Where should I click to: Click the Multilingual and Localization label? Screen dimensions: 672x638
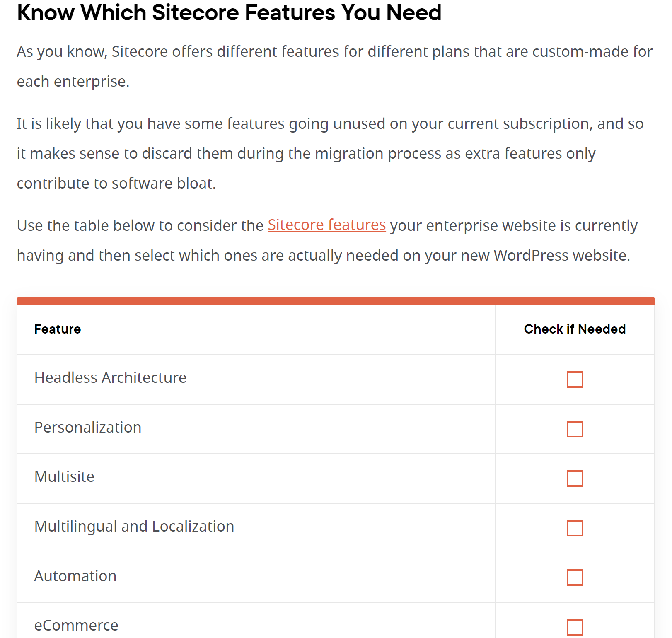pos(134,527)
